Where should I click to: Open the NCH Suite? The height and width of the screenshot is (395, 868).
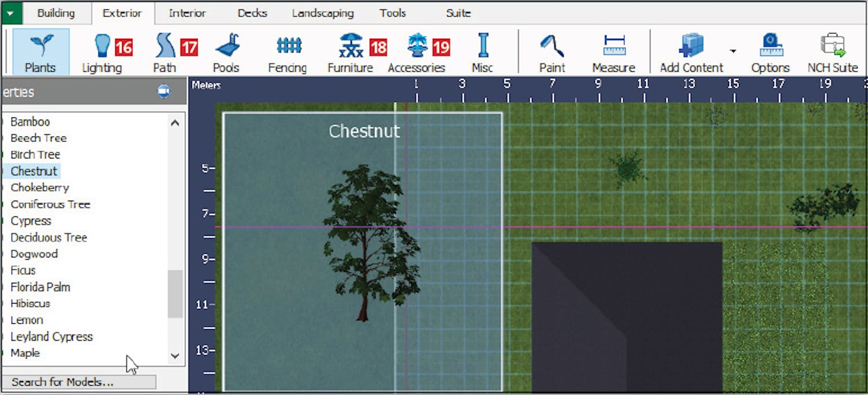(x=832, y=52)
